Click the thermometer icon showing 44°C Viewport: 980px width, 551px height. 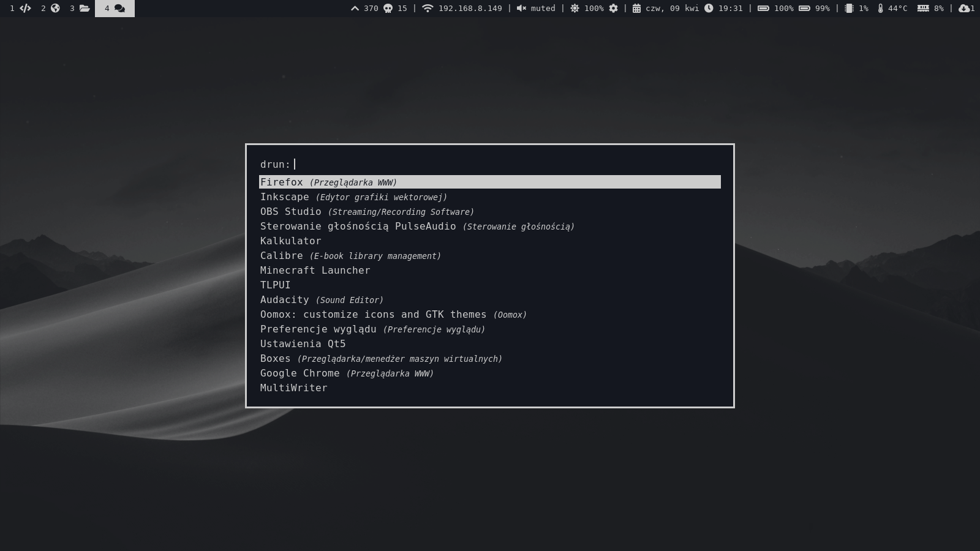pyautogui.click(x=880, y=9)
